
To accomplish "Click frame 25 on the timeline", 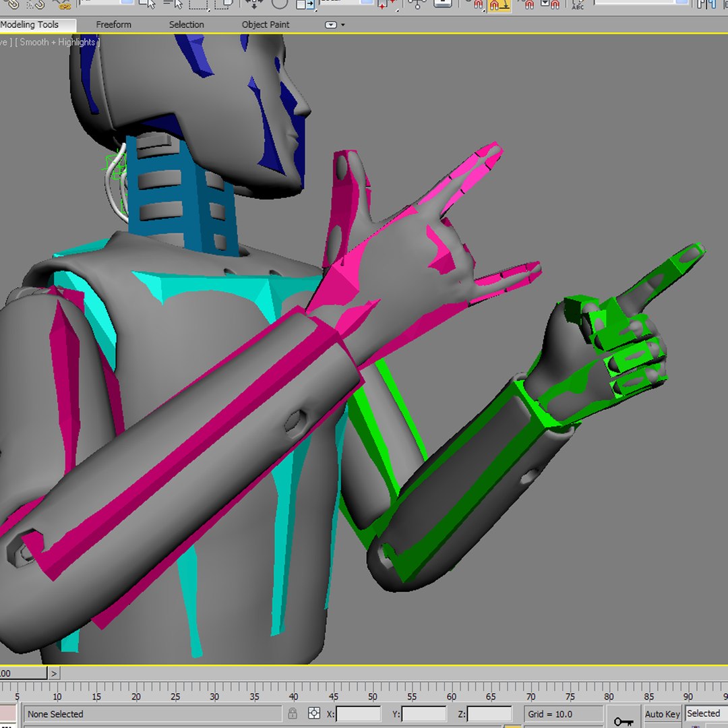I will pyautogui.click(x=175, y=696).
